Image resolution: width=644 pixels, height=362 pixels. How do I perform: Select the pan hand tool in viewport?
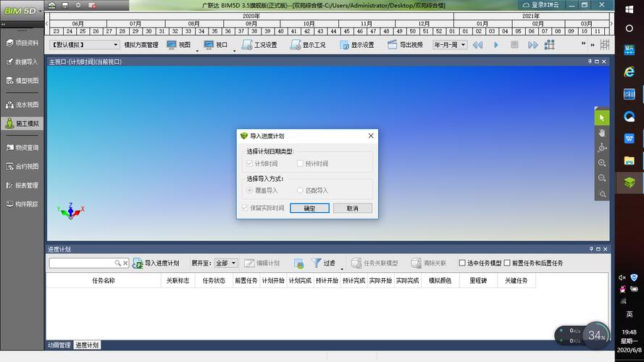click(602, 132)
